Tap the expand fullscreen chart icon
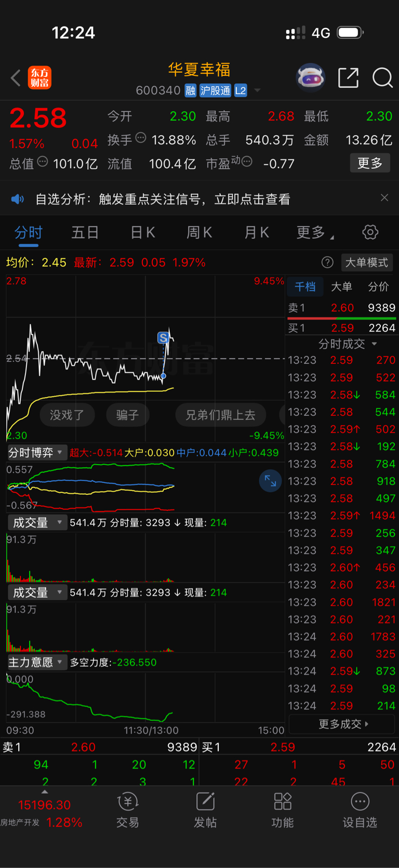 [x=270, y=481]
